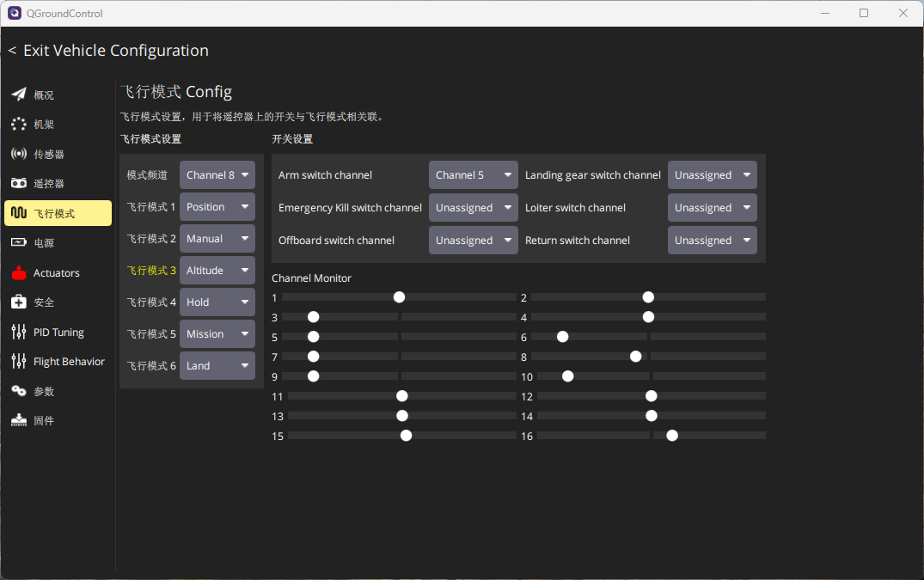
Task: Click the channel 8 monitor slider handle
Action: 636,357
